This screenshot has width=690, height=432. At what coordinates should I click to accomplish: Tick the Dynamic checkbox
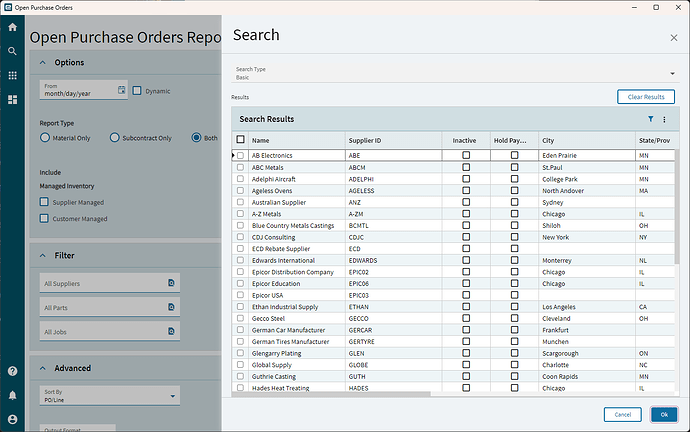tap(137, 91)
